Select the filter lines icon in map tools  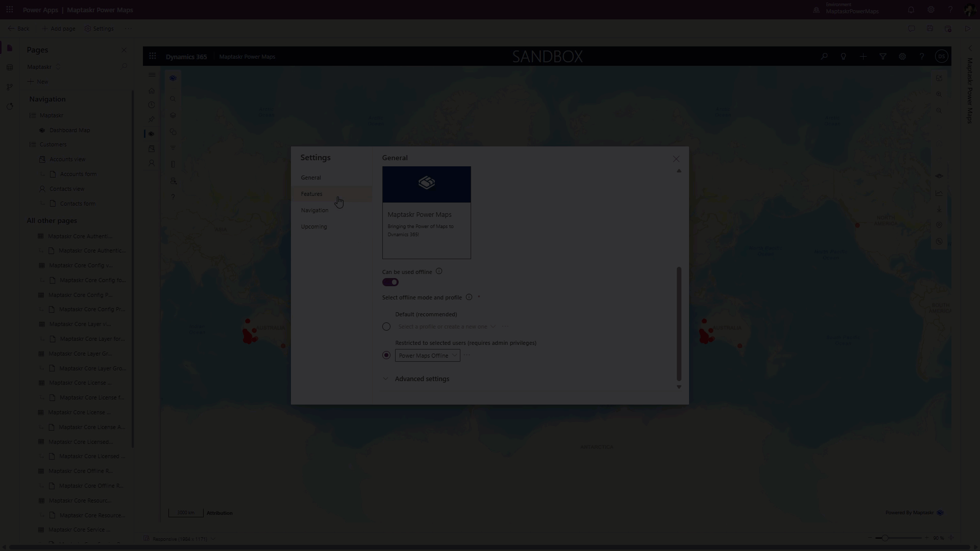point(173,147)
